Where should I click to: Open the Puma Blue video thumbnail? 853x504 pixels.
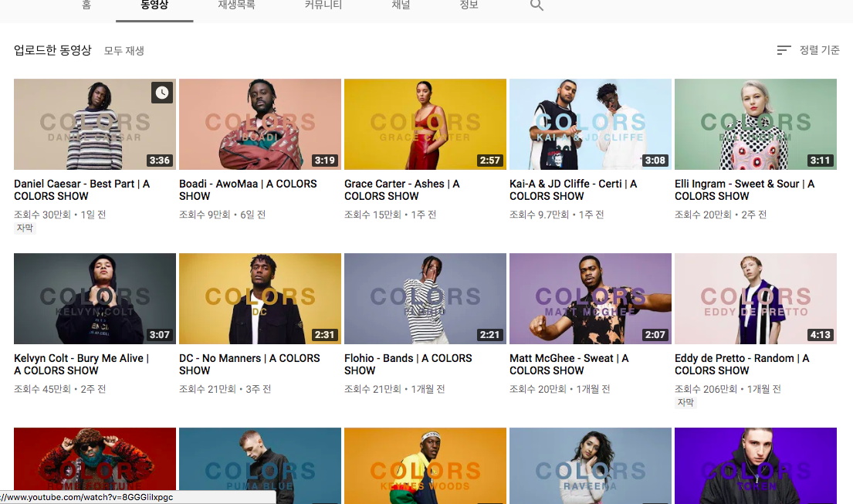[x=260, y=466]
